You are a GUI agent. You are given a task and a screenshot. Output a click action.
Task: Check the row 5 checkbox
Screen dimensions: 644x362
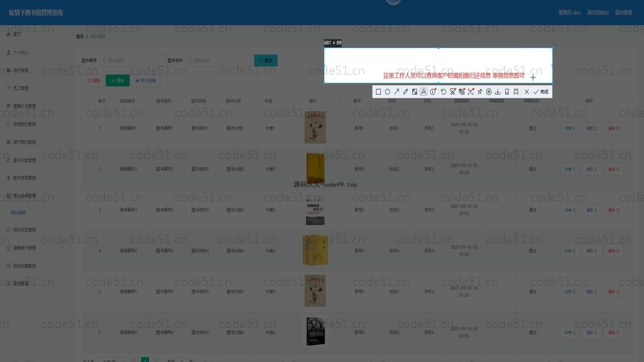tap(88, 292)
